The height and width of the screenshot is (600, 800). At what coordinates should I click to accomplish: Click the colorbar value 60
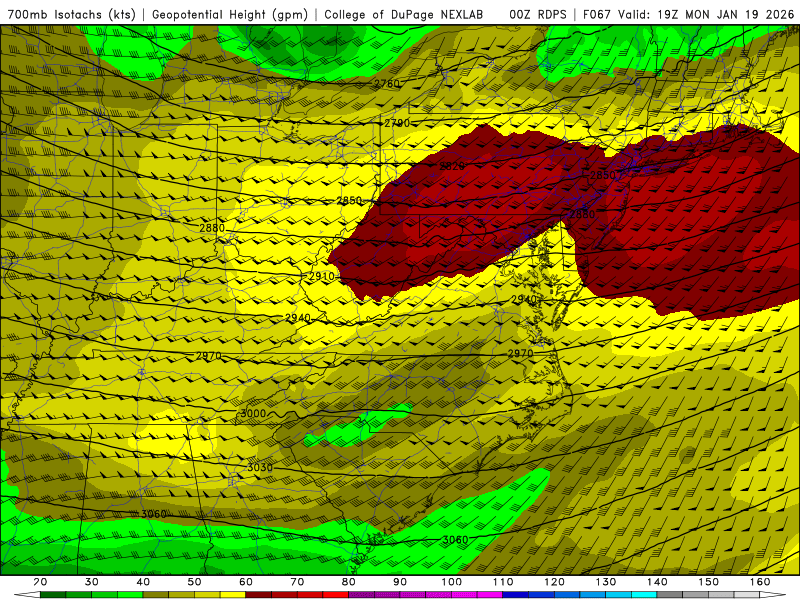[246, 582]
